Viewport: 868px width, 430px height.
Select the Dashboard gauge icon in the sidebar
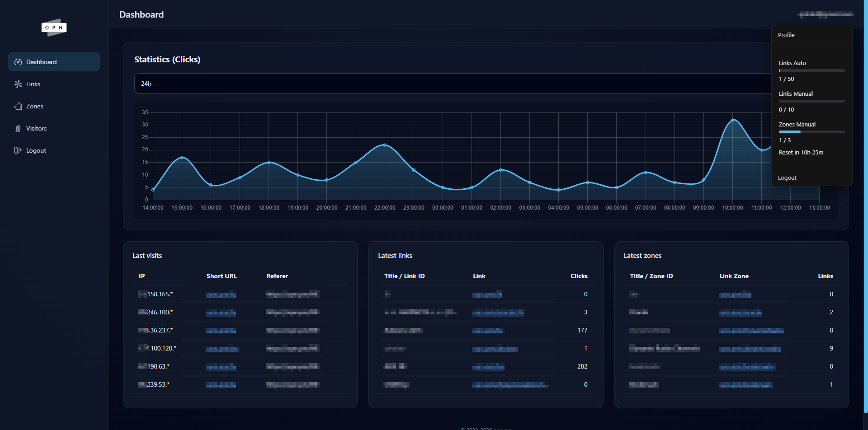(x=18, y=62)
